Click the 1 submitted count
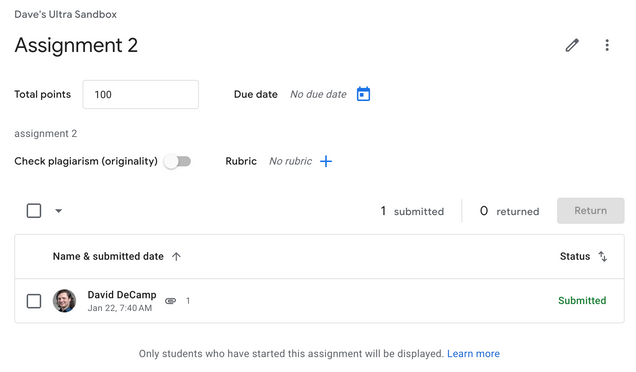Image resolution: width=636 pixels, height=372 pixels. 412,211
